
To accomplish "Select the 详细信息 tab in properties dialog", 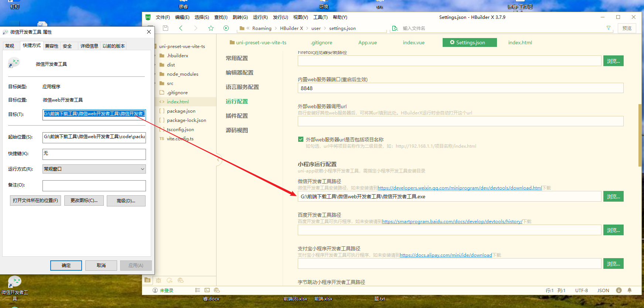I will coord(89,46).
